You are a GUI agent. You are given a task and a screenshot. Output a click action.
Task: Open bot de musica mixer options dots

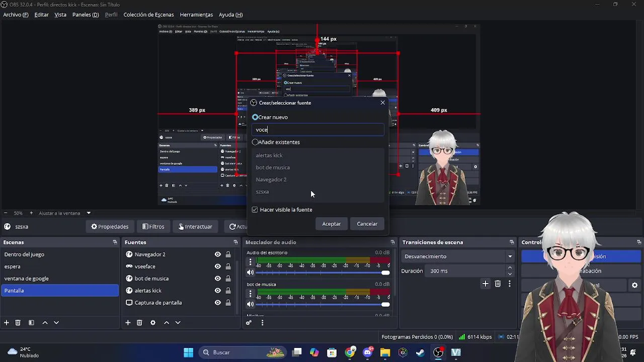pyautogui.click(x=251, y=294)
